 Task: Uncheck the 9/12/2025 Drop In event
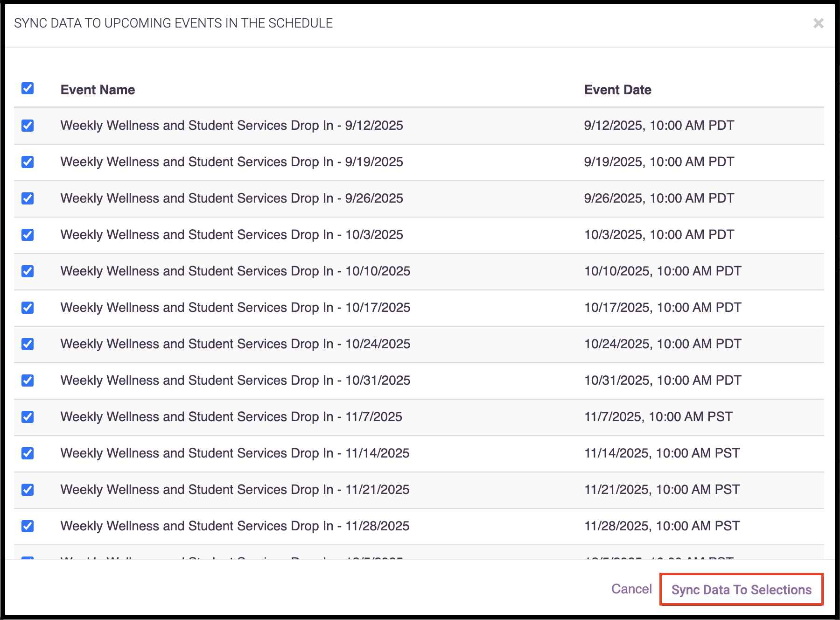coord(28,126)
